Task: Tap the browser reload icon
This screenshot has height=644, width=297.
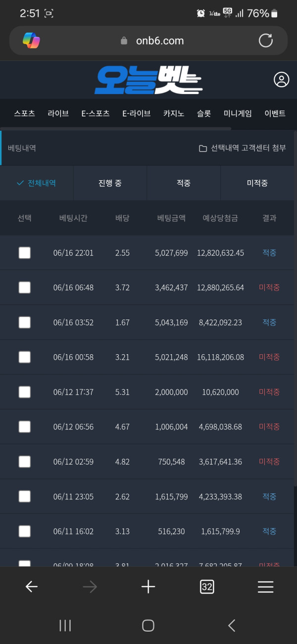Action: (x=266, y=41)
